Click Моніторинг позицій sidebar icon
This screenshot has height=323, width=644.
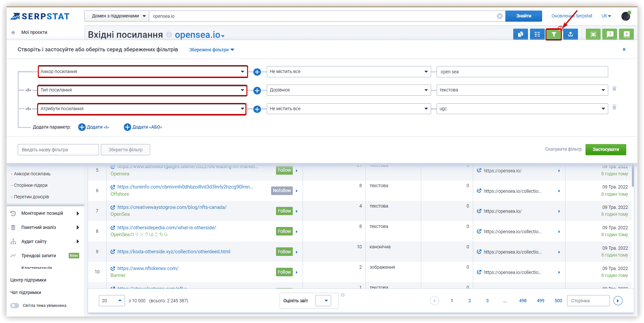[13, 213]
